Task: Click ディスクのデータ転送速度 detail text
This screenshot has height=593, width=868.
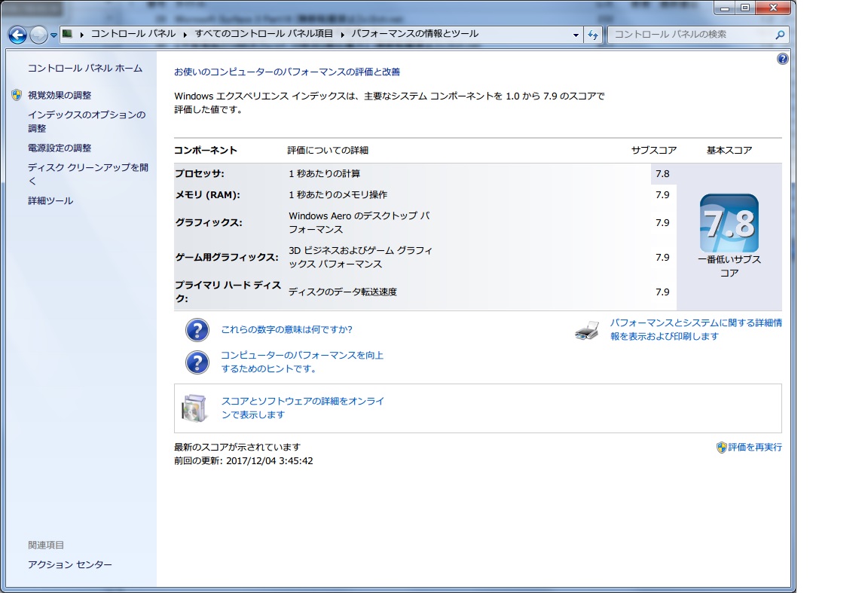Action: coord(343,292)
